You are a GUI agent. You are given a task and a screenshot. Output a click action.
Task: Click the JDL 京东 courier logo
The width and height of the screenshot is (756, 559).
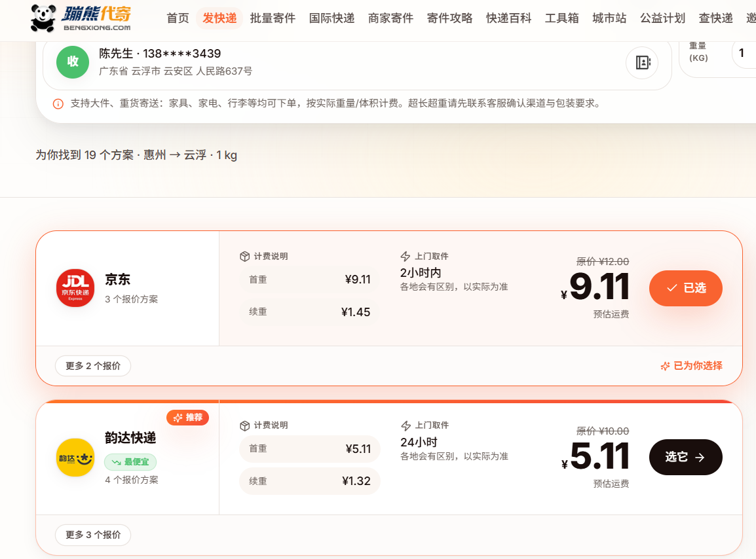pyautogui.click(x=75, y=288)
